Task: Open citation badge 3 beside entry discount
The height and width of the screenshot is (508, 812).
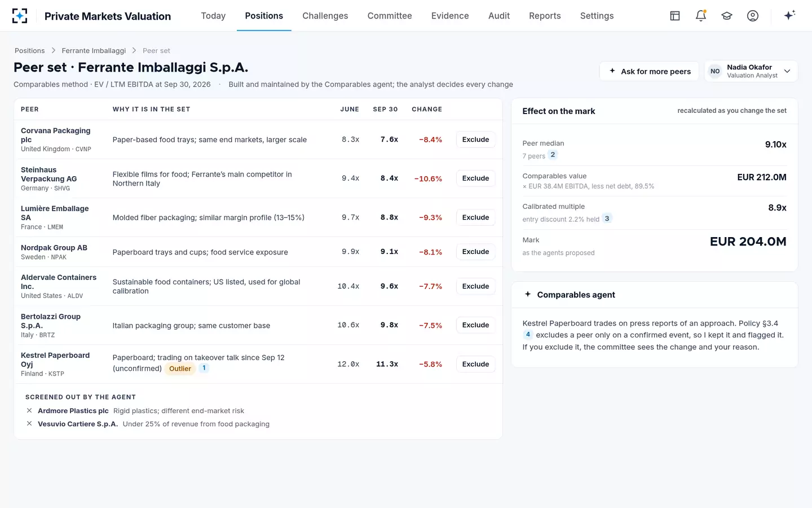Action: [x=607, y=218]
